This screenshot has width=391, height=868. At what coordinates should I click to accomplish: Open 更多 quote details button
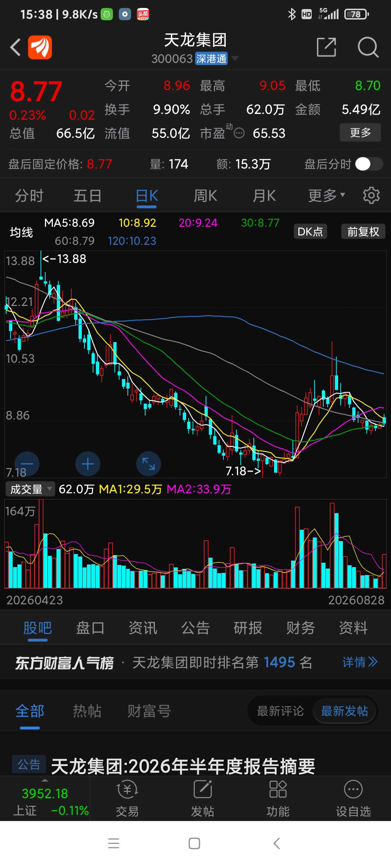coord(360,132)
